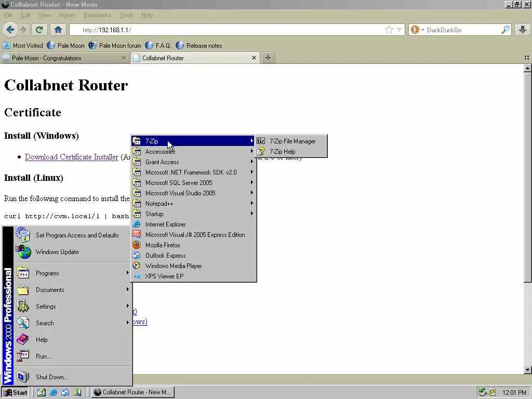Open the File menu
Image resolution: width=532 pixels, height=399 pixels.
point(8,15)
